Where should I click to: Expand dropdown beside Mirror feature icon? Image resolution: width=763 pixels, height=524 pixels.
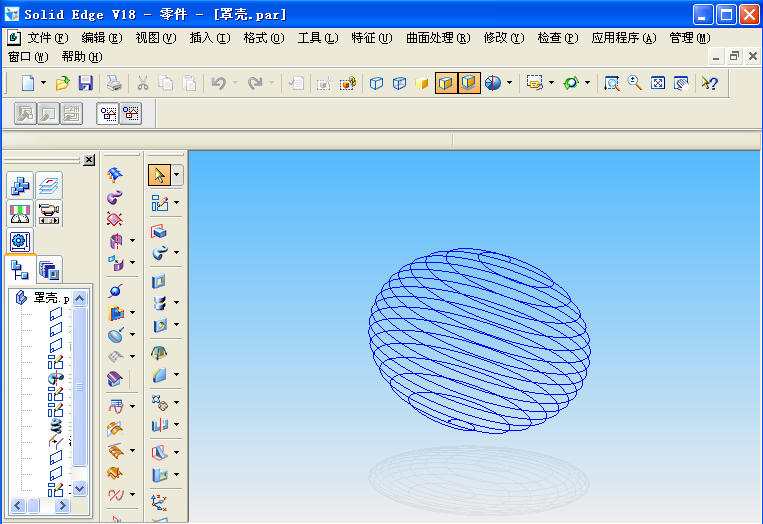(177, 425)
